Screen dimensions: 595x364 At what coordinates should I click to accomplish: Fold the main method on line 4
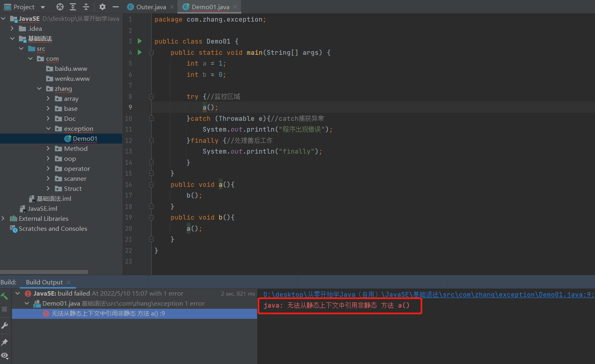[x=151, y=52]
